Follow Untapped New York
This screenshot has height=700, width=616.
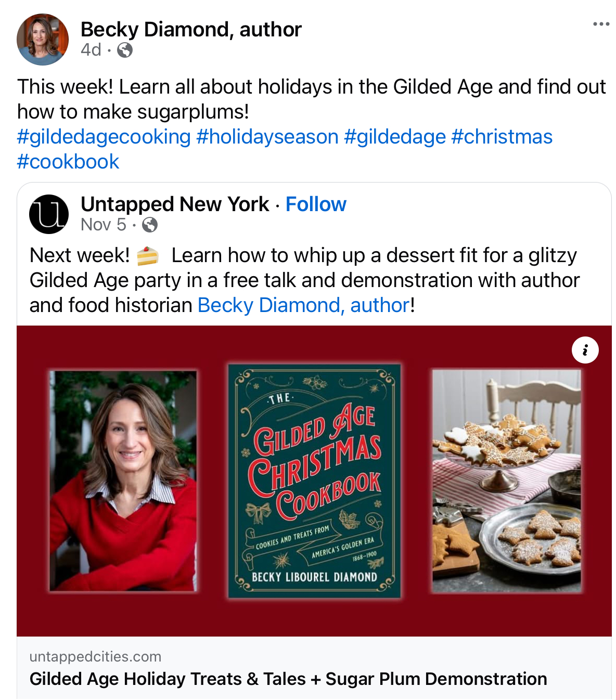[316, 204]
